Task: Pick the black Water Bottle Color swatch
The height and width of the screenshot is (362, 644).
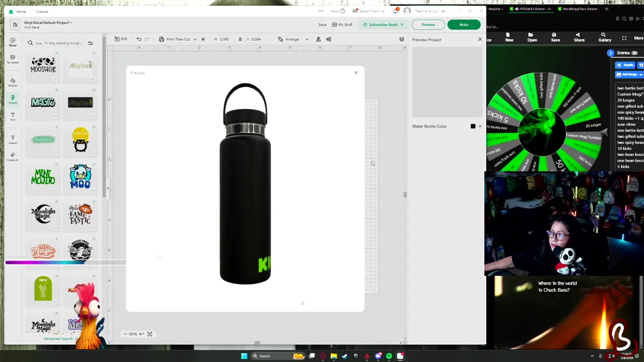Action: click(x=473, y=126)
